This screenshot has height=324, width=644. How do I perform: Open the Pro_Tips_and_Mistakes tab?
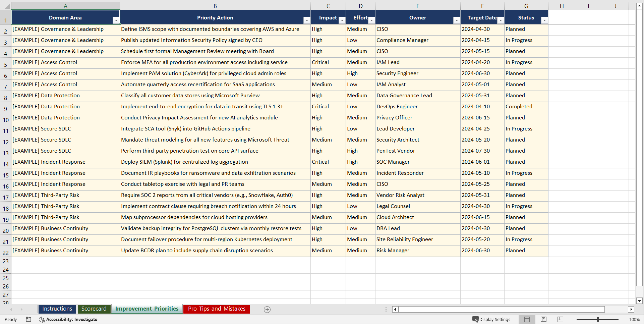(216, 309)
